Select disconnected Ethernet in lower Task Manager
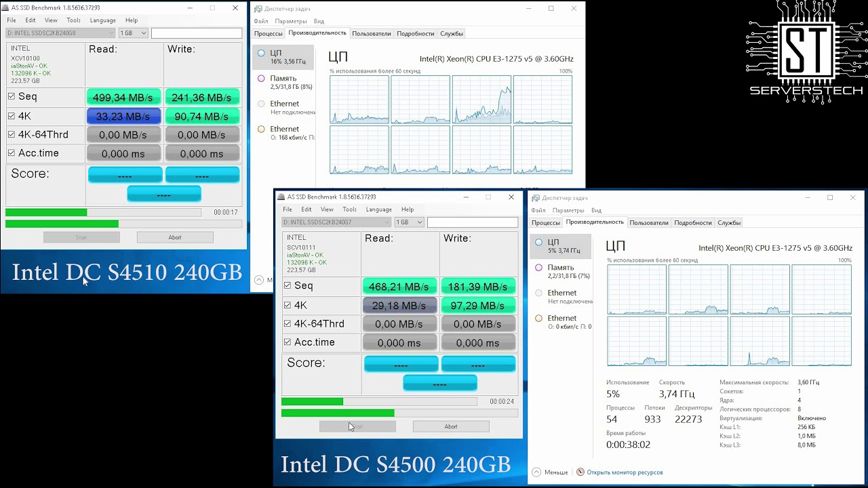The image size is (868, 488). click(561, 296)
